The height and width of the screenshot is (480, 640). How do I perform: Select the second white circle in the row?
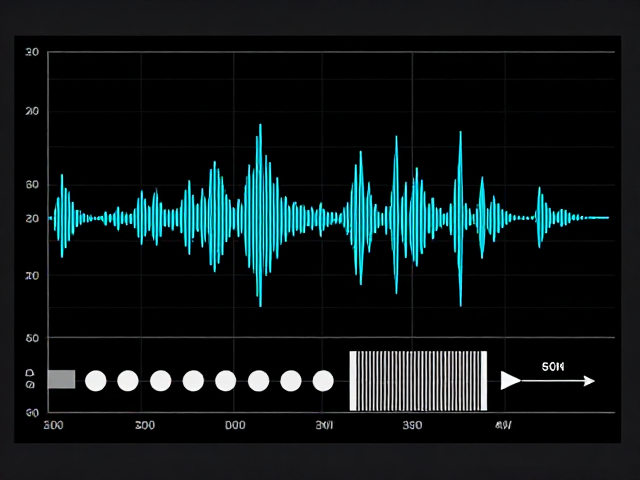pos(128,381)
